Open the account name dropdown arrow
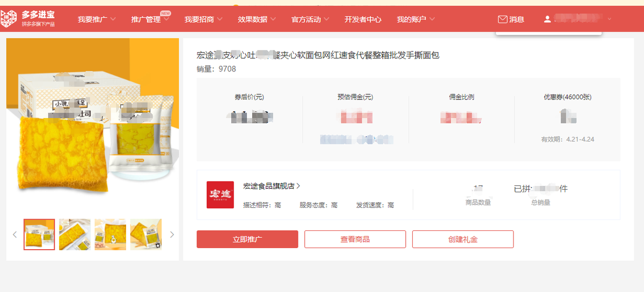This screenshot has height=292, width=644. click(609, 19)
